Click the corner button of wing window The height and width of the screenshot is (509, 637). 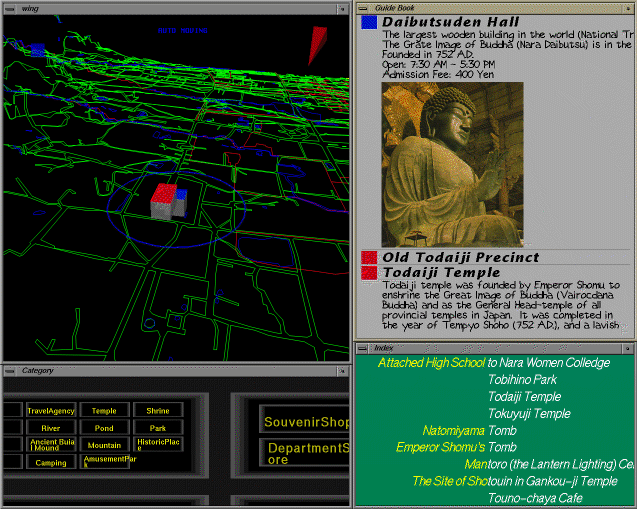point(342,9)
